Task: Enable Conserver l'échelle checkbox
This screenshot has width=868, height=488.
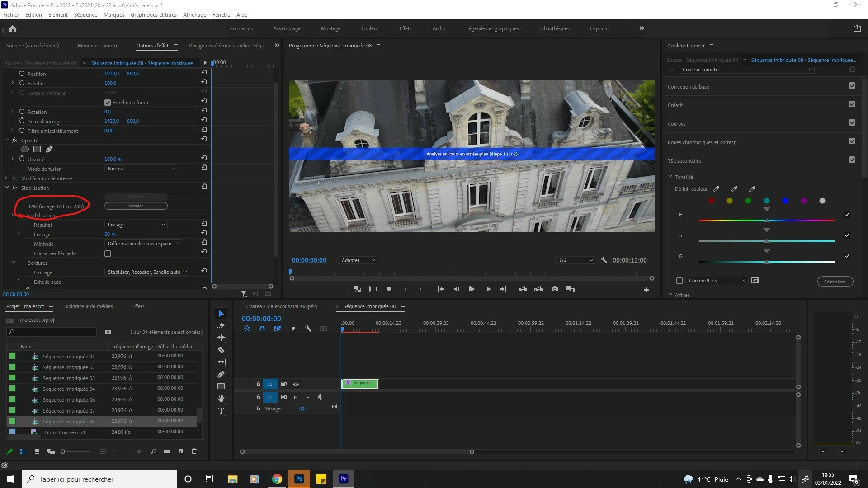Action: click(x=108, y=253)
